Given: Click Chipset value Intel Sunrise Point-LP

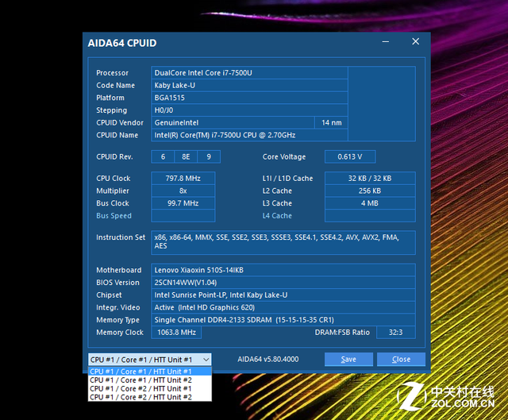Looking at the screenshot, I should [283, 295].
